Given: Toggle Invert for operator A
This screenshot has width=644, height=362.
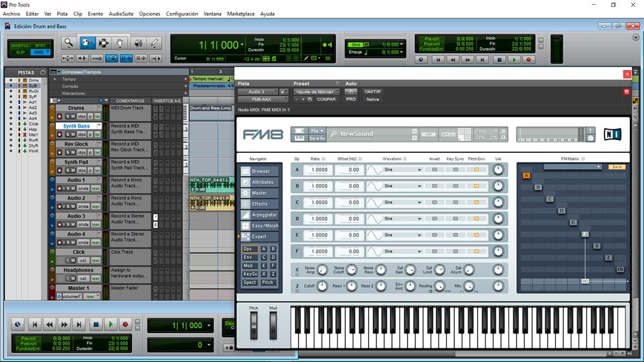Looking at the screenshot, I should [435, 169].
